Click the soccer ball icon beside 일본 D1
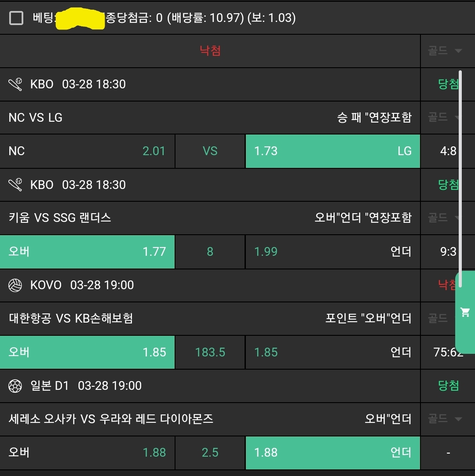This screenshot has height=476, width=475. (x=15, y=386)
